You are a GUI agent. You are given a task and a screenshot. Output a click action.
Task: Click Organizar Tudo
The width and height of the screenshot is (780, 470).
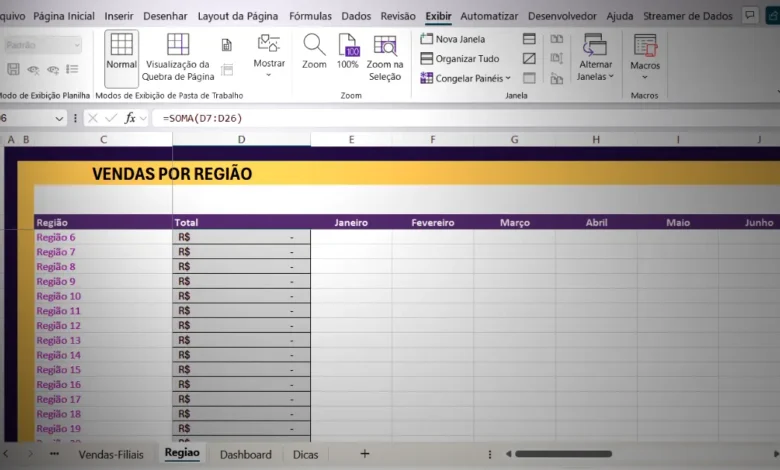(x=460, y=59)
